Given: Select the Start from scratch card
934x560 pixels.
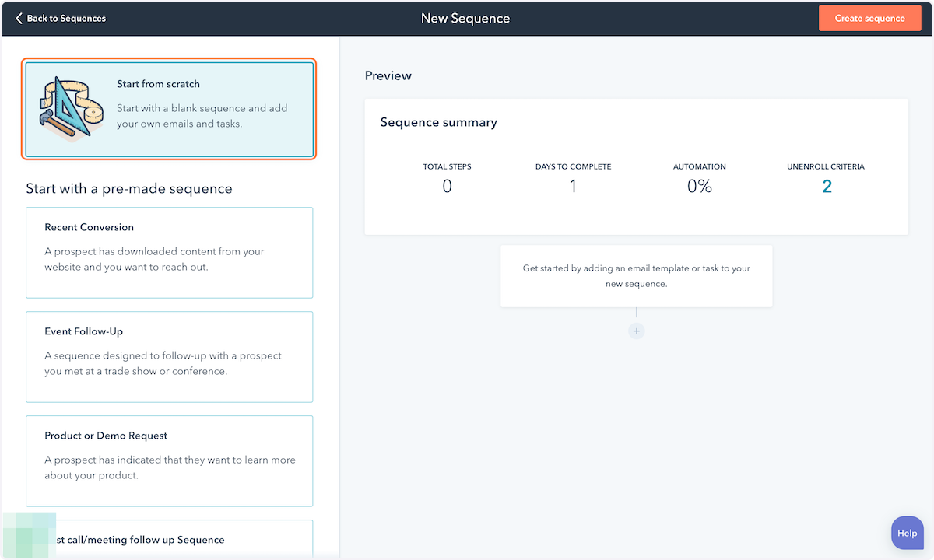Looking at the screenshot, I should [x=170, y=110].
